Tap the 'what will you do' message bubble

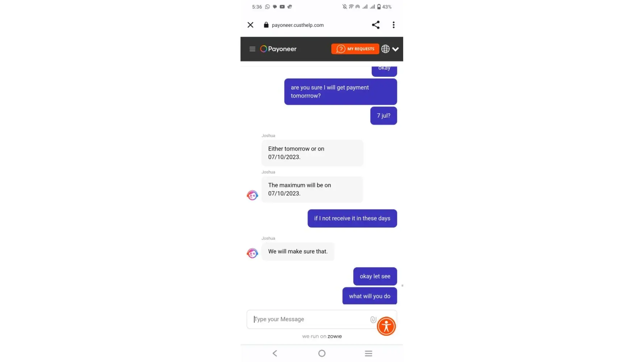(369, 296)
